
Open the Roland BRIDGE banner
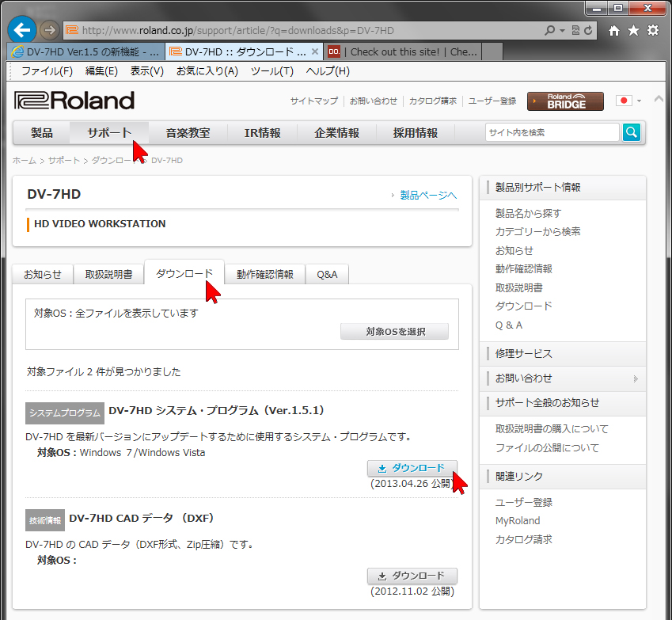[x=565, y=101]
